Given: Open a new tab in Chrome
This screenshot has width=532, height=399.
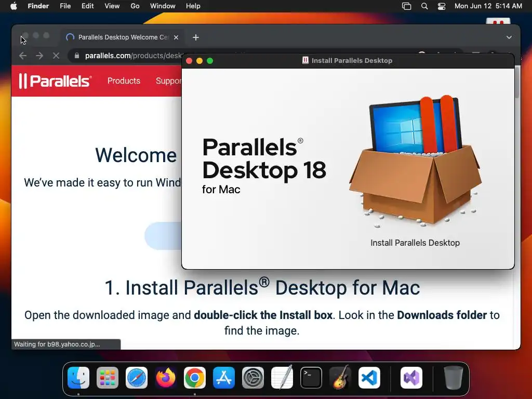Looking at the screenshot, I should (x=196, y=37).
